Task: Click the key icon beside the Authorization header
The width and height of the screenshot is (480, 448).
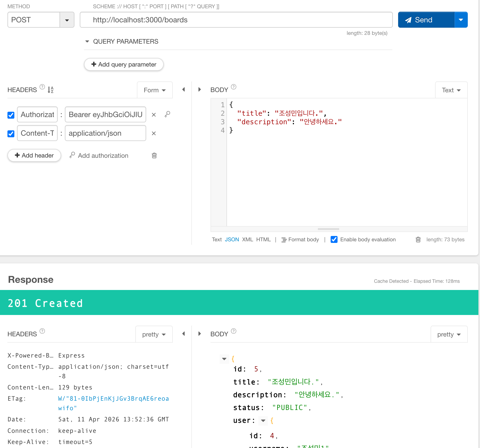Action: (x=167, y=114)
